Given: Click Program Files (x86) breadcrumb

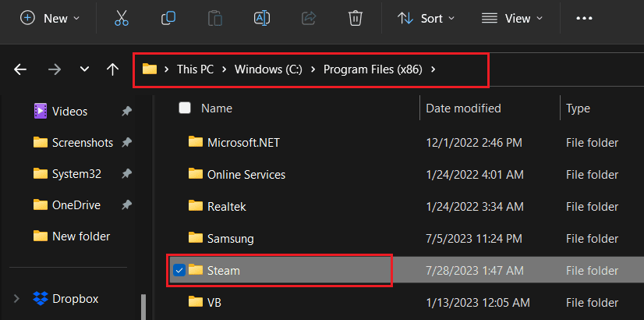Looking at the screenshot, I should [373, 69].
